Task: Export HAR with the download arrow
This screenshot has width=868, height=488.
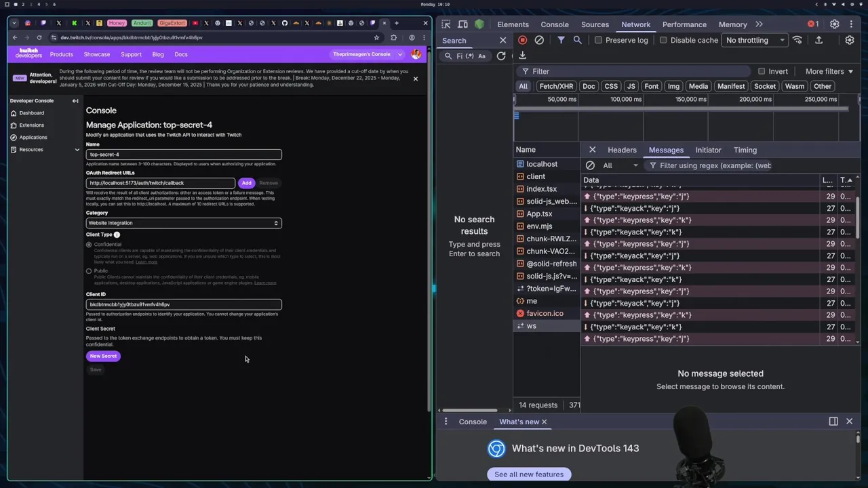Action: coord(522,56)
